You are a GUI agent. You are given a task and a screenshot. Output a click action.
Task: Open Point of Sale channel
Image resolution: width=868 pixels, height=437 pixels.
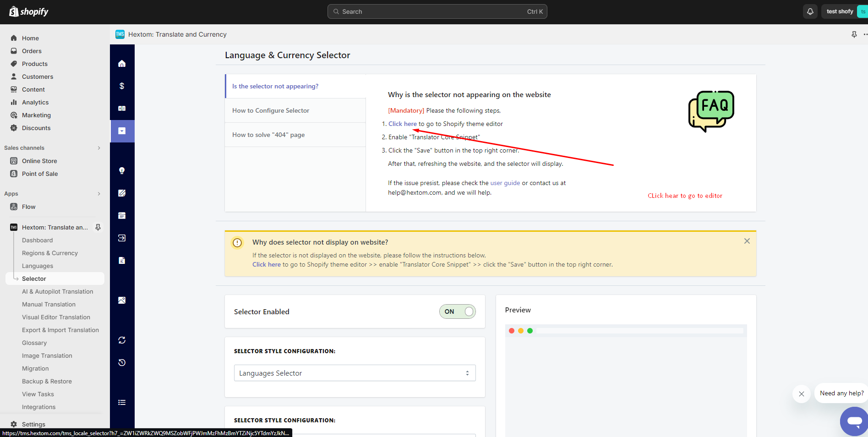tap(40, 174)
